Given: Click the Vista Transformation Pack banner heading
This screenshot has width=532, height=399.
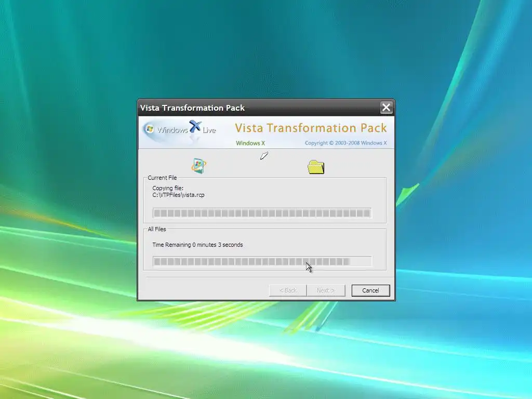Looking at the screenshot, I should pyautogui.click(x=311, y=128).
